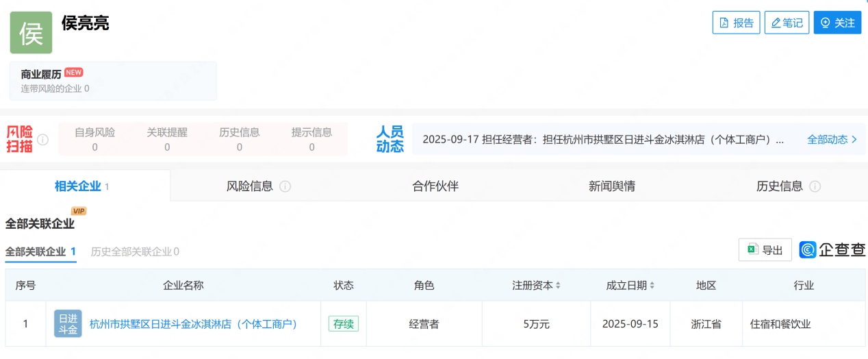Screen dimensions: 868x359
Task: Click the 序号 column header
Action: 25,285
